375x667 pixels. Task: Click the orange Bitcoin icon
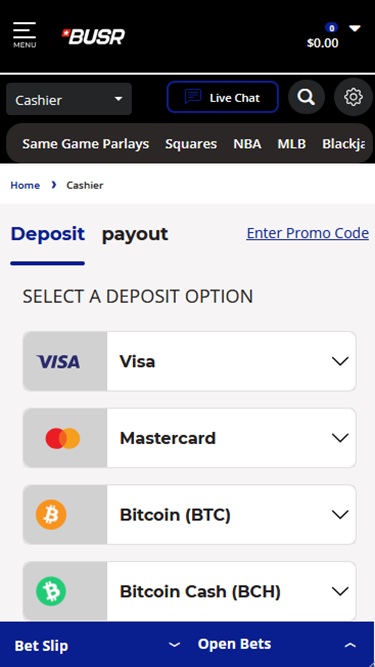[x=51, y=515]
